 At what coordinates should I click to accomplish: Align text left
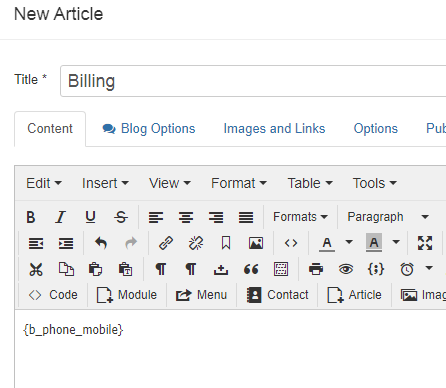(156, 217)
